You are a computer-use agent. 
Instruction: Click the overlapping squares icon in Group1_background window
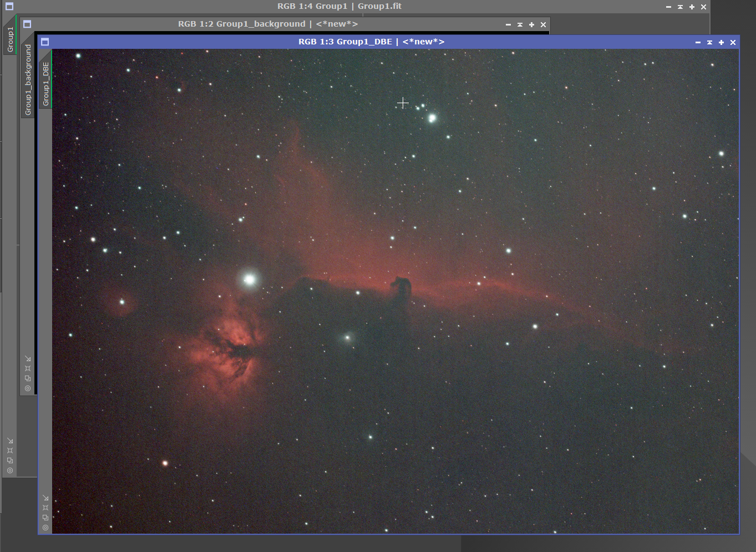point(28,378)
